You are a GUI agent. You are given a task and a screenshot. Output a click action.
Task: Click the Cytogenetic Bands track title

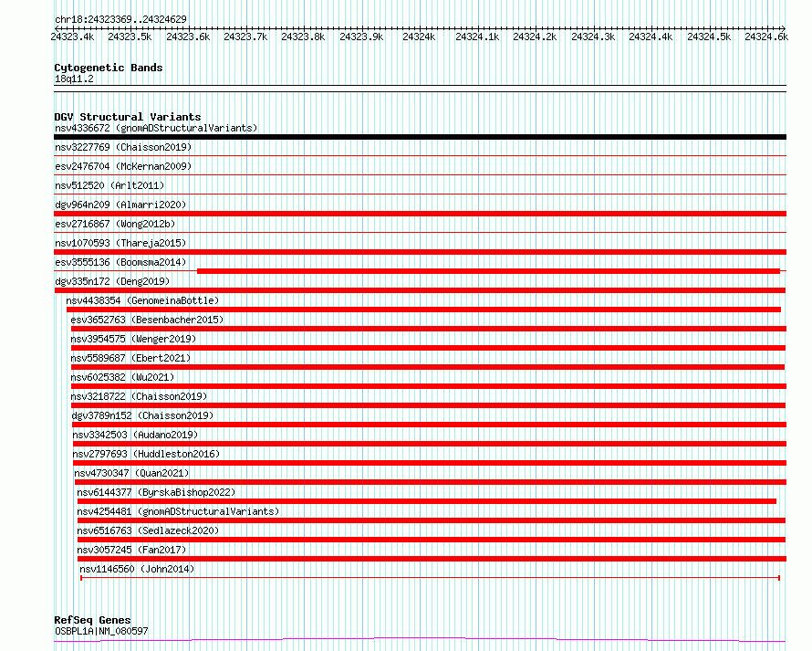pos(109,68)
